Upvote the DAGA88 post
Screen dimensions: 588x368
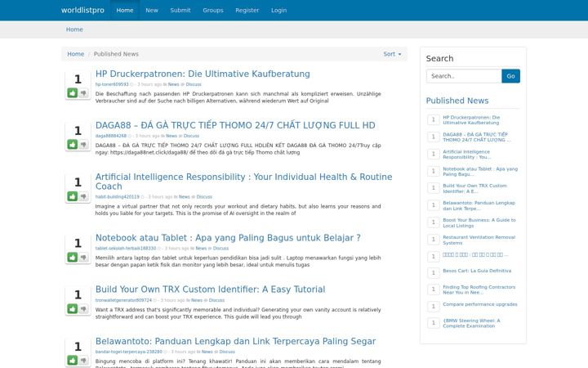pos(73,144)
